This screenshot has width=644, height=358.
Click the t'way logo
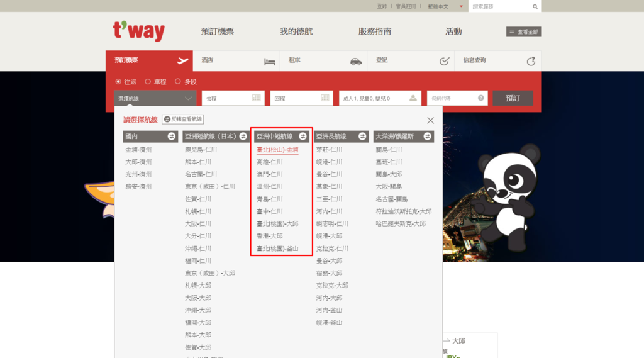coord(139,31)
